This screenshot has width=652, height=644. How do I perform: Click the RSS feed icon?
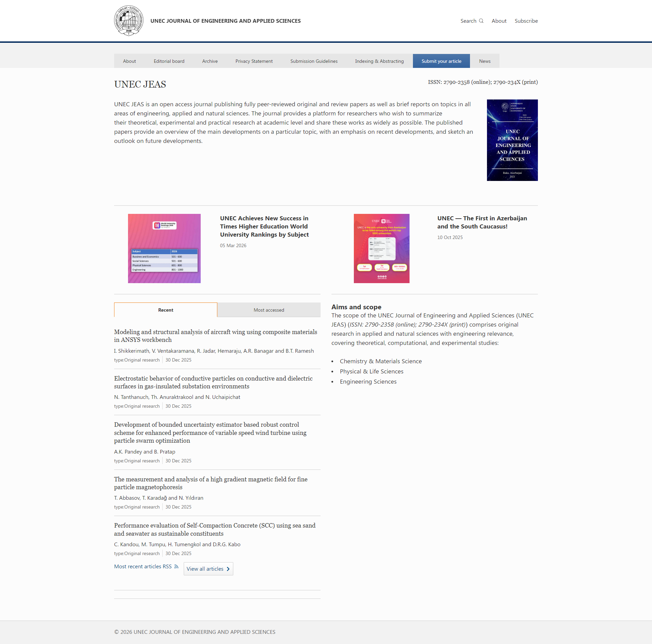tap(176, 567)
